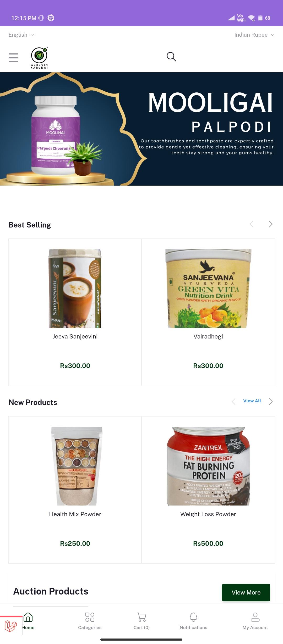Expand the English language dropdown
This screenshot has height=644, width=283.
click(x=21, y=35)
